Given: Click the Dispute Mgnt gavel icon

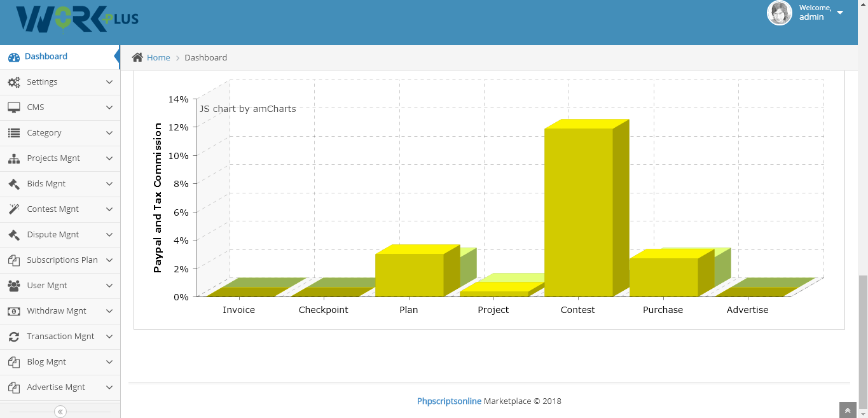Looking at the screenshot, I should pos(14,235).
